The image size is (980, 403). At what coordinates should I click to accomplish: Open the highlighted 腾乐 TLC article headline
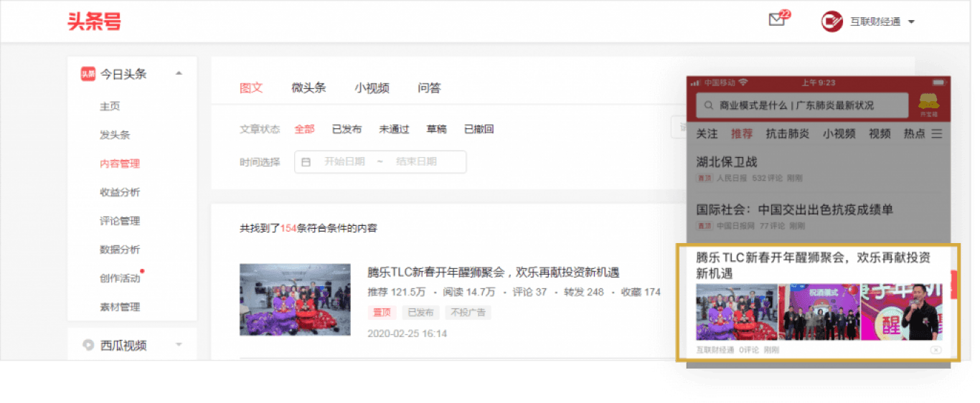[814, 265]
